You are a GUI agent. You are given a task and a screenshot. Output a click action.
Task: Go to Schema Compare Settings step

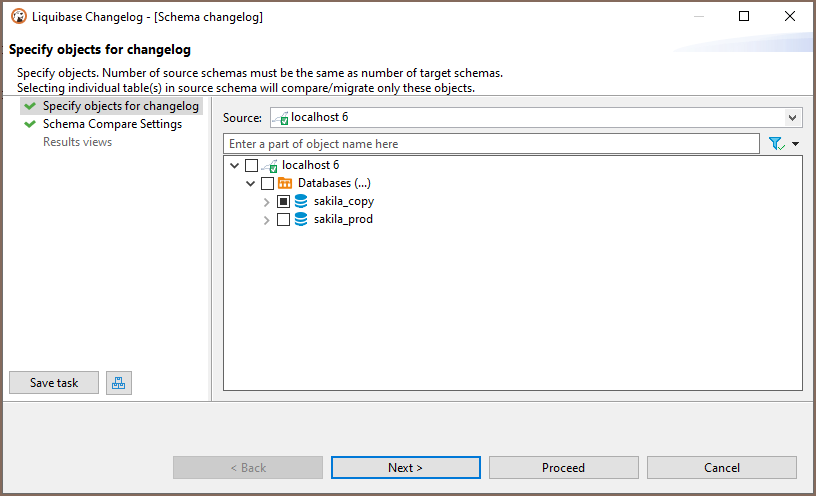pos(112,125)
